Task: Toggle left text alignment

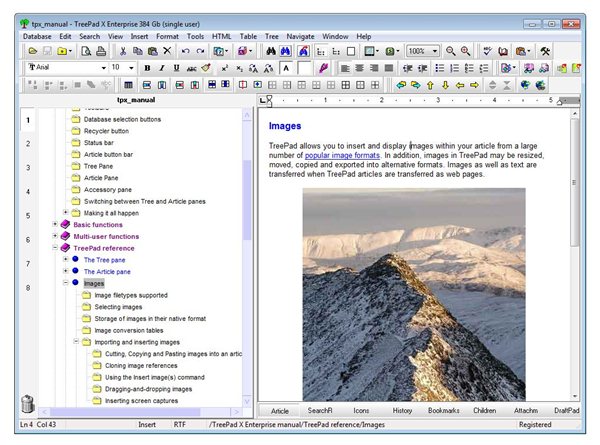Action: [345, 68]
